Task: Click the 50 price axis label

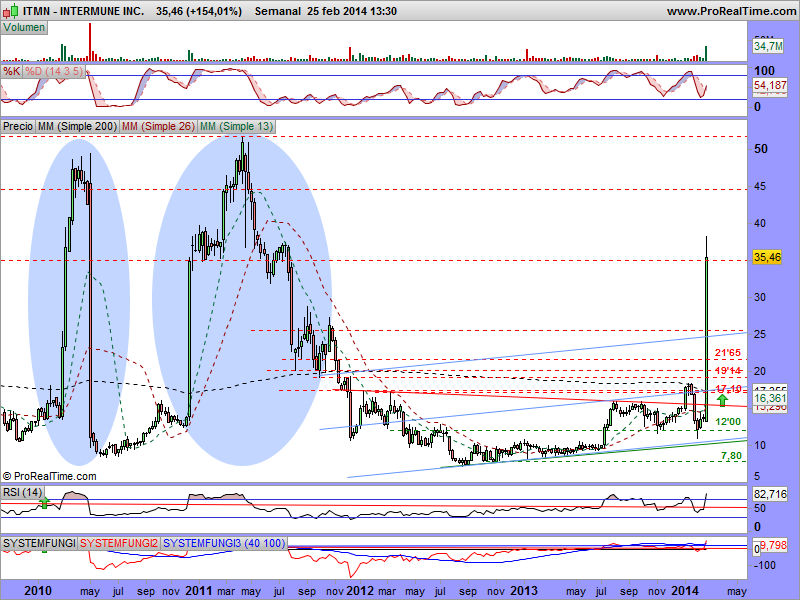Action: [761, 148]
